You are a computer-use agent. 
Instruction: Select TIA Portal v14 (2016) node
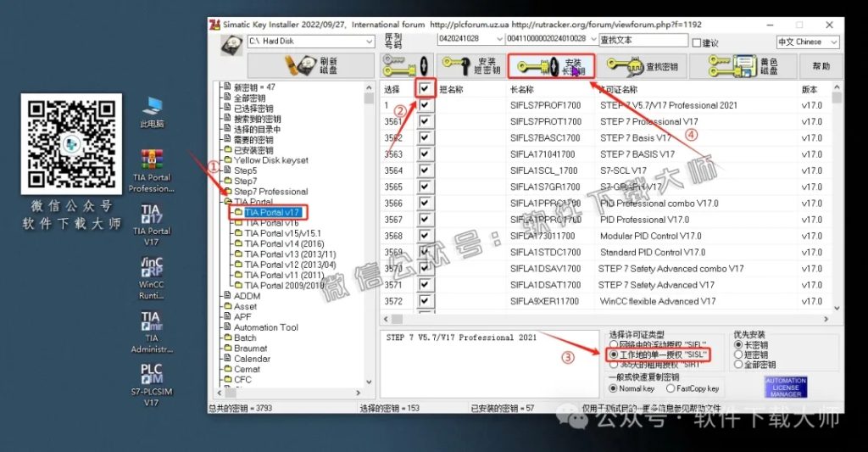tap(284, 243)
